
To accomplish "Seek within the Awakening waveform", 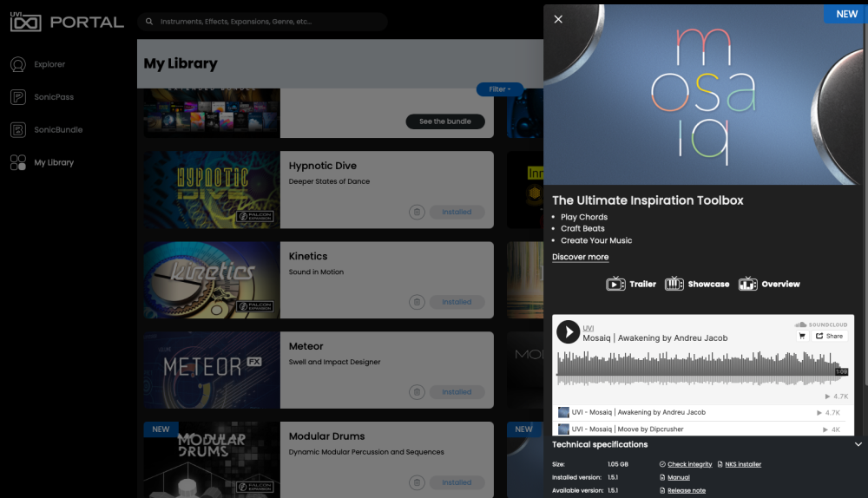I will point(701,367).
